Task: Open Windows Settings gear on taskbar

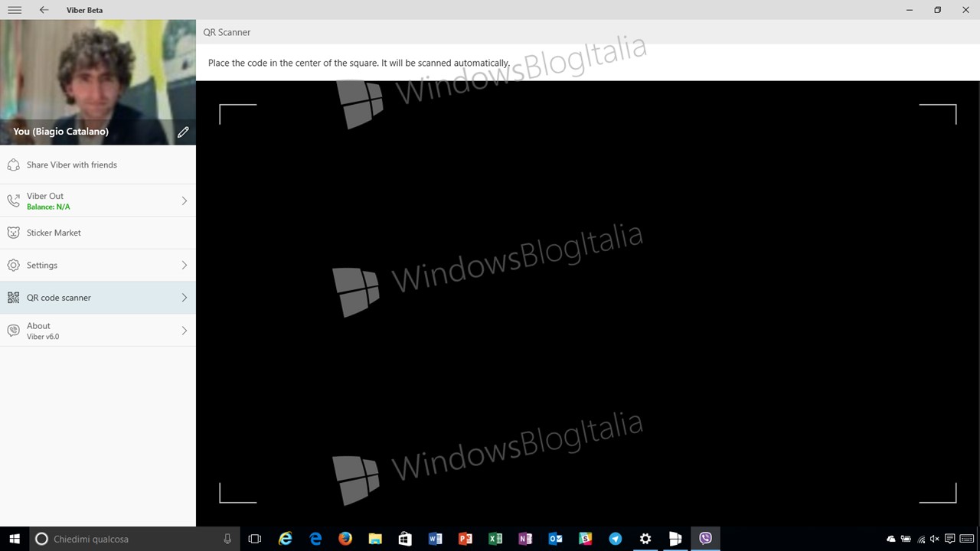Action: tap(645, 539)
